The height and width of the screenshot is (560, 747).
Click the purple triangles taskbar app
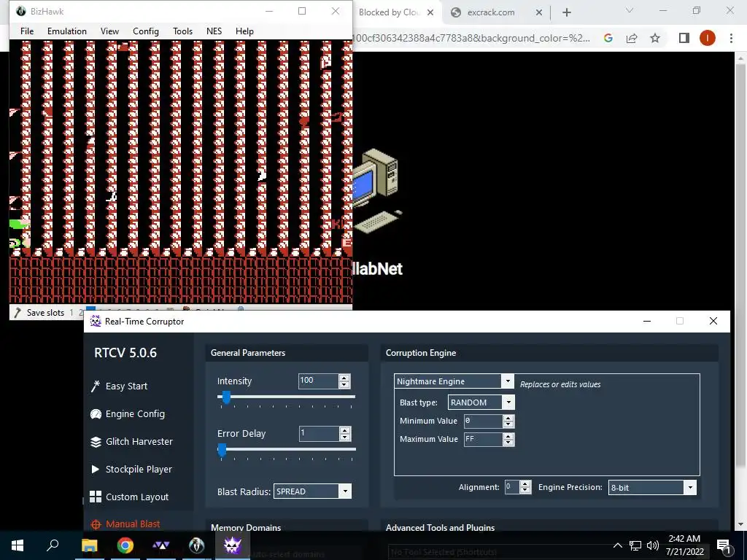tap(161, 545)
